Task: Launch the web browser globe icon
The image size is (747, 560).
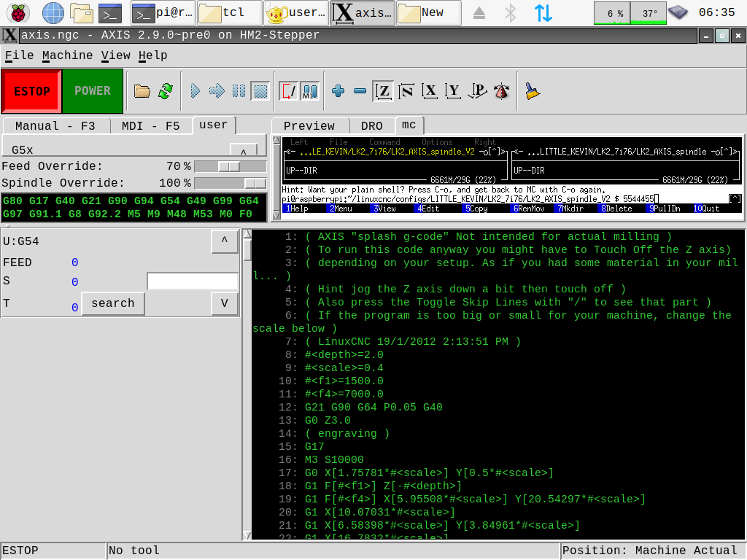Action: pyautogui.click(x=53, y=13)
